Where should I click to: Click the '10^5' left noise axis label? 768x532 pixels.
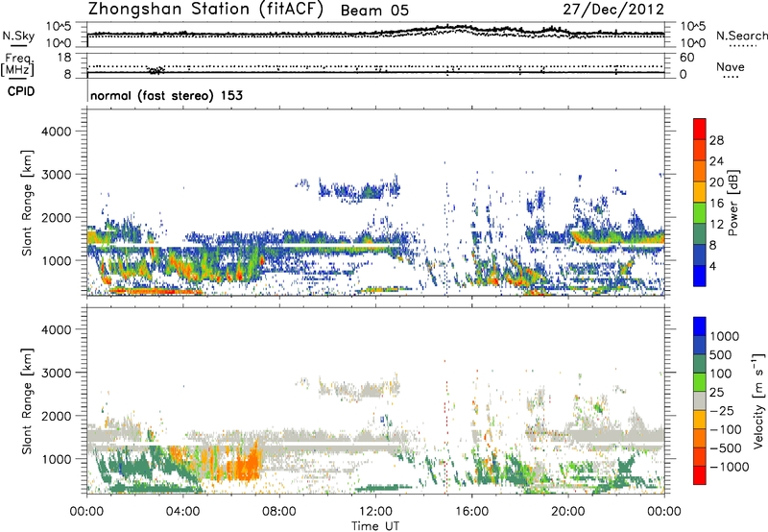[x=59, y=26]
